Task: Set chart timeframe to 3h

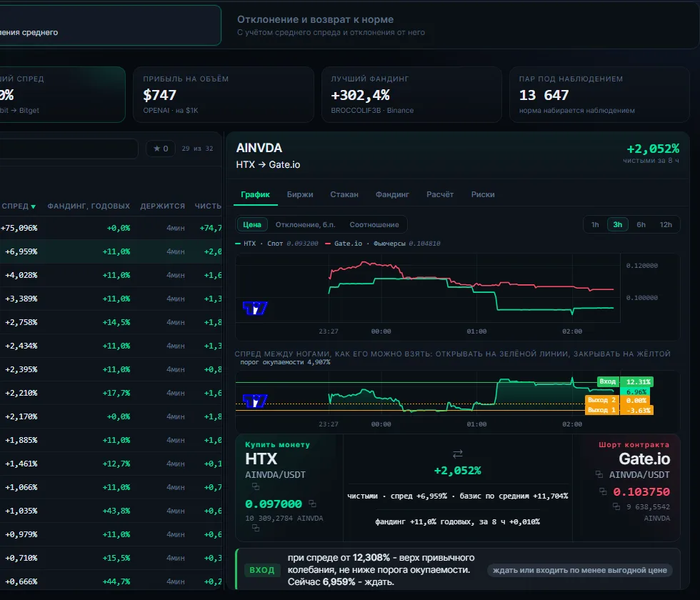Action: click(x=617, y=224)
